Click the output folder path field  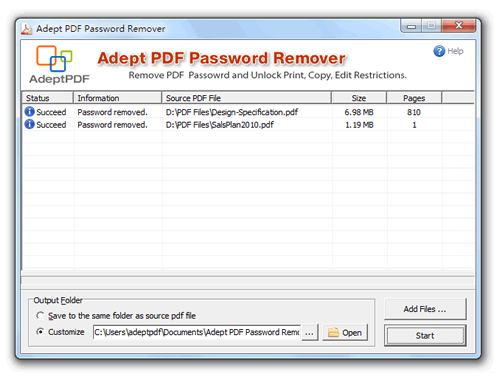[x=197, y=332]
